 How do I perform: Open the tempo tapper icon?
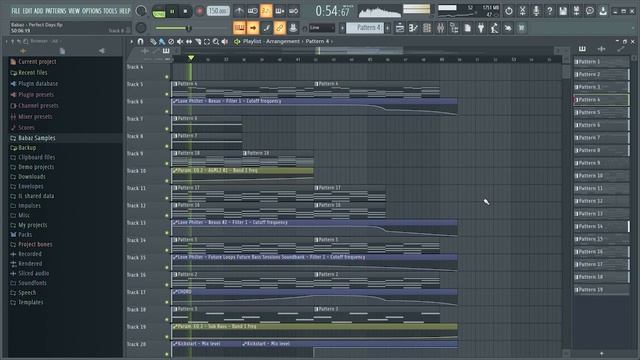click(x=494, y=28)
